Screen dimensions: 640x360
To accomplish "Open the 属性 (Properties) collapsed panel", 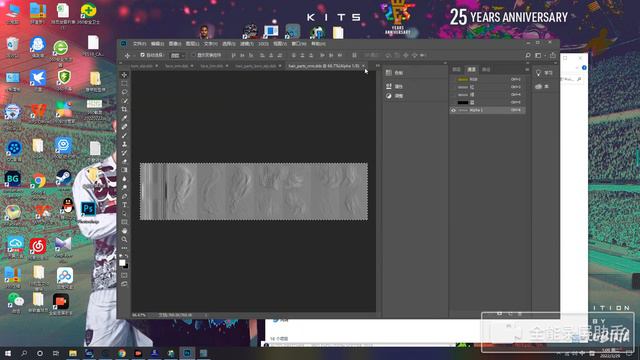I will point(395,87).
